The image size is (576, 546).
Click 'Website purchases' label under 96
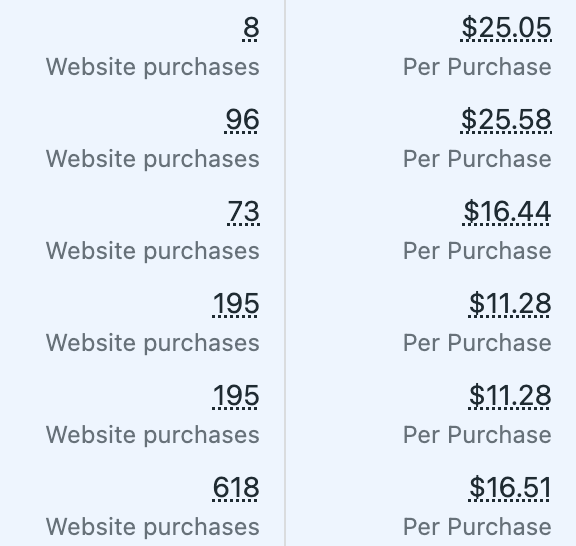[x=153, y=160]
